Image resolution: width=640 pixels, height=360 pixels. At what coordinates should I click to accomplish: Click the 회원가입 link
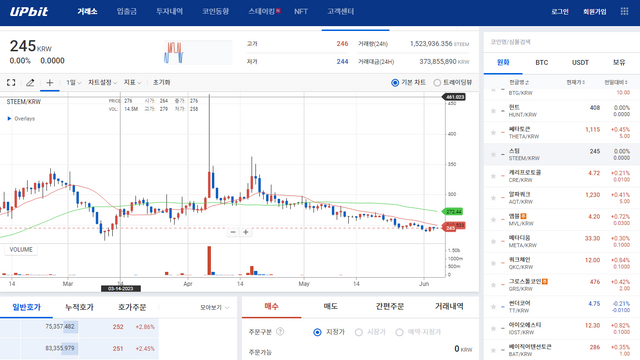click(x=595, y=12)
